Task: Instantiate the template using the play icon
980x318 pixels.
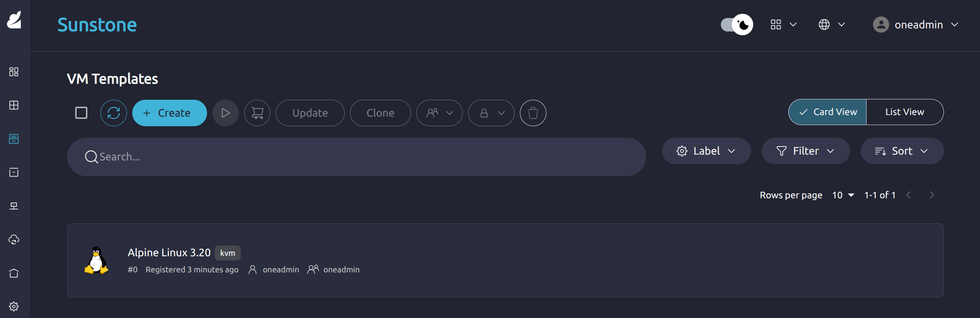Action: [x=225, y=113]
